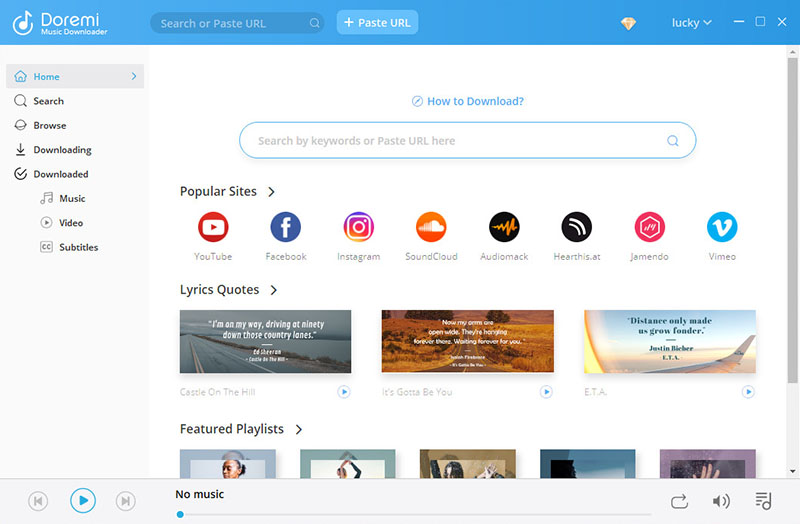Start playback with the play button
This screenshot has width=800, height=524.
point(83,501)
